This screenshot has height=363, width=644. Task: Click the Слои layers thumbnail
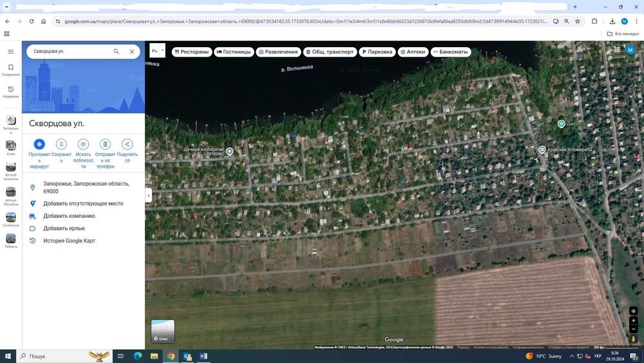(x=163, y=331)
